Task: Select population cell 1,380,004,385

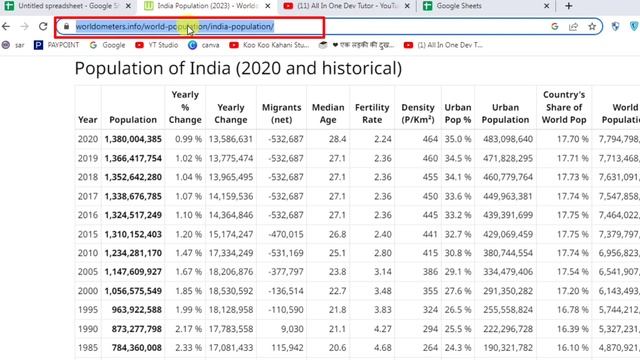Action: pyautogui.click(x=133, y=139)
